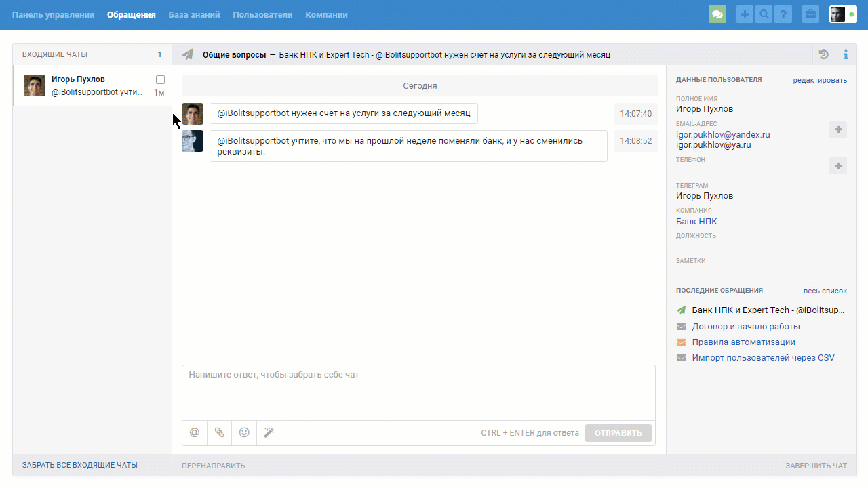The width and height of the screenshot is (868, 488).
Task: Open Пользователи section
Action: point(262,14)
